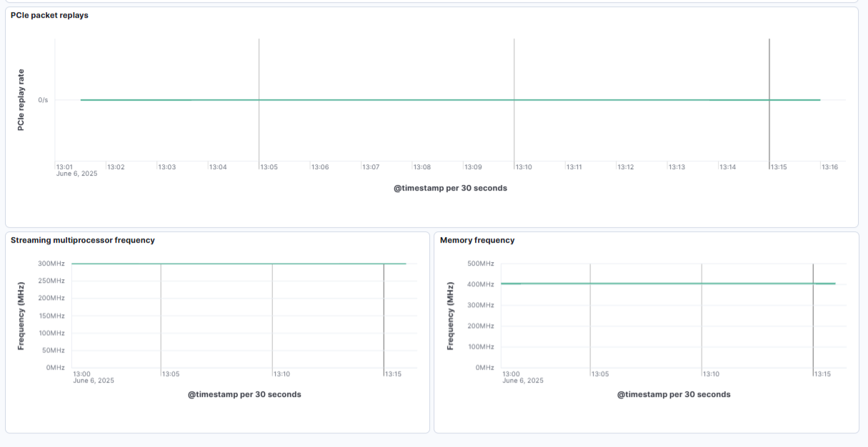Click the "PCIe packet replays" panel title
Image resolution: width=868 pixels, height=447 pixels.
49,15
